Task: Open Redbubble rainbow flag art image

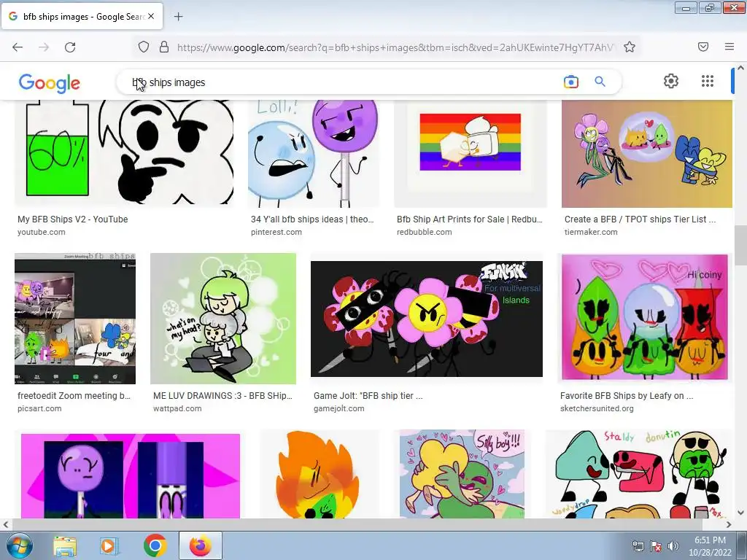Action: pos(471,153)
